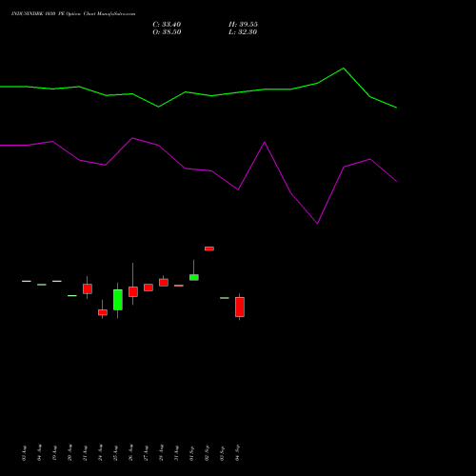The width and height of the screenshot is (476, 476).
Task: Click the 19 Aug date label
Action: pyautogui.click(x=55, y=453)
